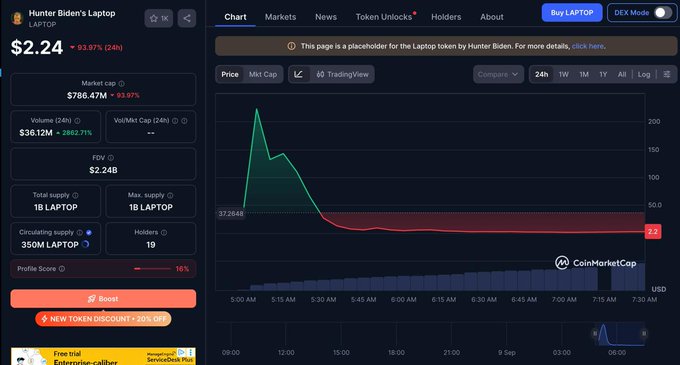The height and width of the screenshot is (365, 680).
Task: Click the verified badge beside Circulating supply
Action: click(89, 232)
